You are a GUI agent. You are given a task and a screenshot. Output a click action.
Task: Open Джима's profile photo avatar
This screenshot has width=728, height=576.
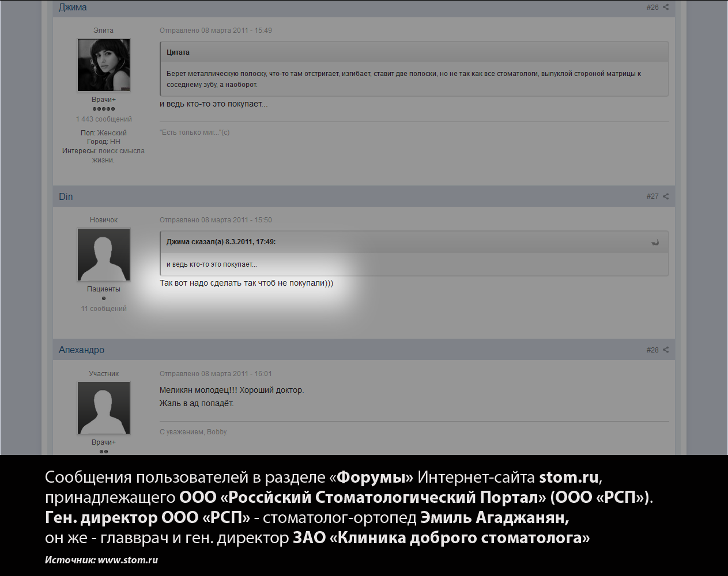click(104, 65)
